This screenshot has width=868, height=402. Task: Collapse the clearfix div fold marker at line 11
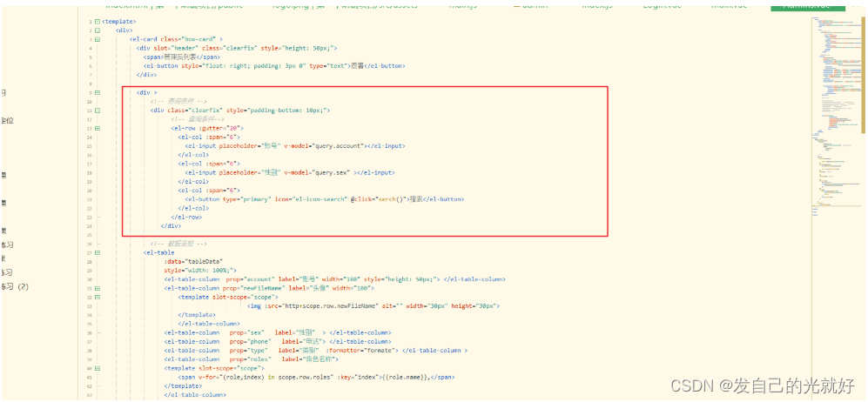98,111
